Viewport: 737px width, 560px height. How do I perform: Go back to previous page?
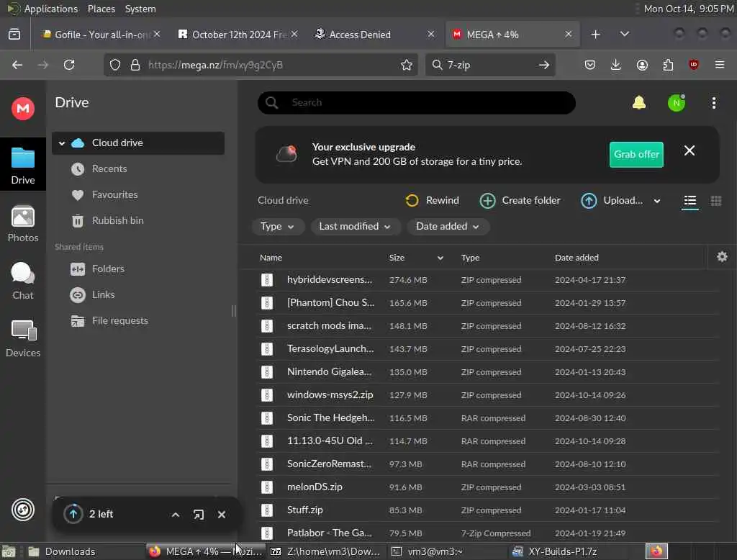click(17, 65)
